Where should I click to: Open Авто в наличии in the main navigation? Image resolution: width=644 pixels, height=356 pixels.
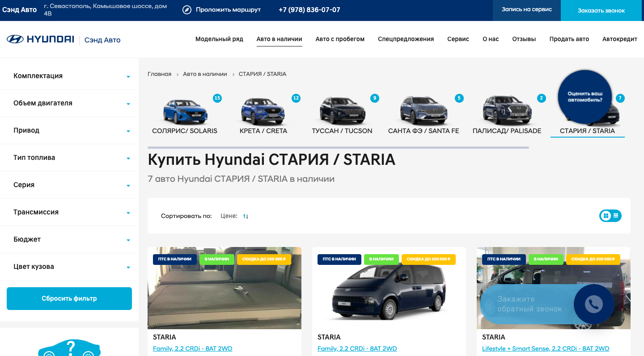click(x=280, y=39)
